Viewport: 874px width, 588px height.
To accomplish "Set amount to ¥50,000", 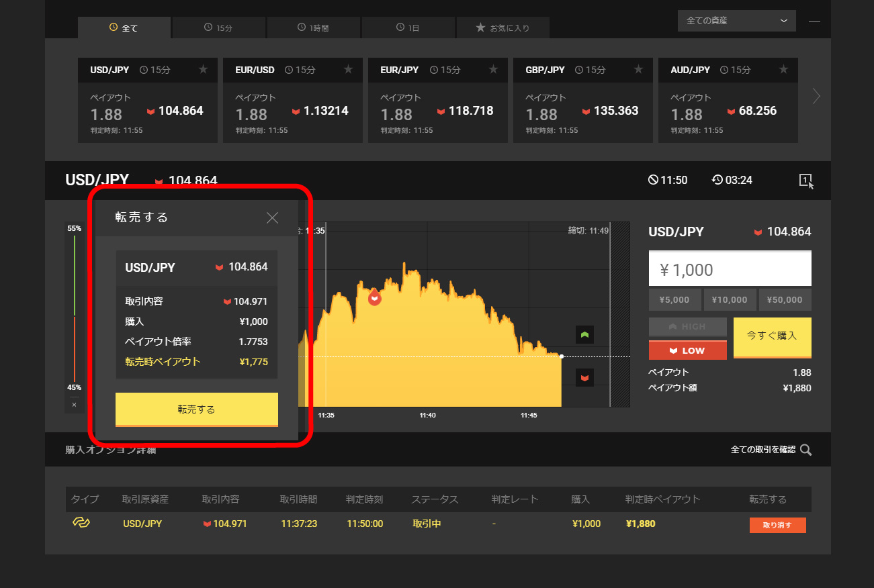I will coord(785,300).
